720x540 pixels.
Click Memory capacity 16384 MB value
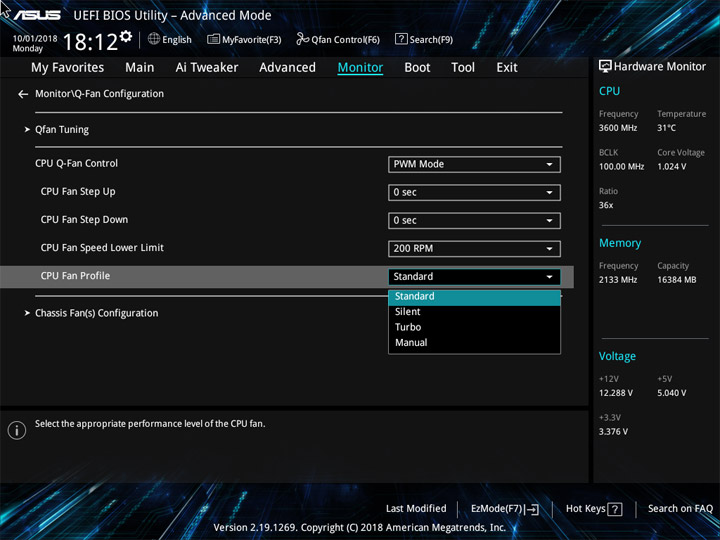(677, 280)
